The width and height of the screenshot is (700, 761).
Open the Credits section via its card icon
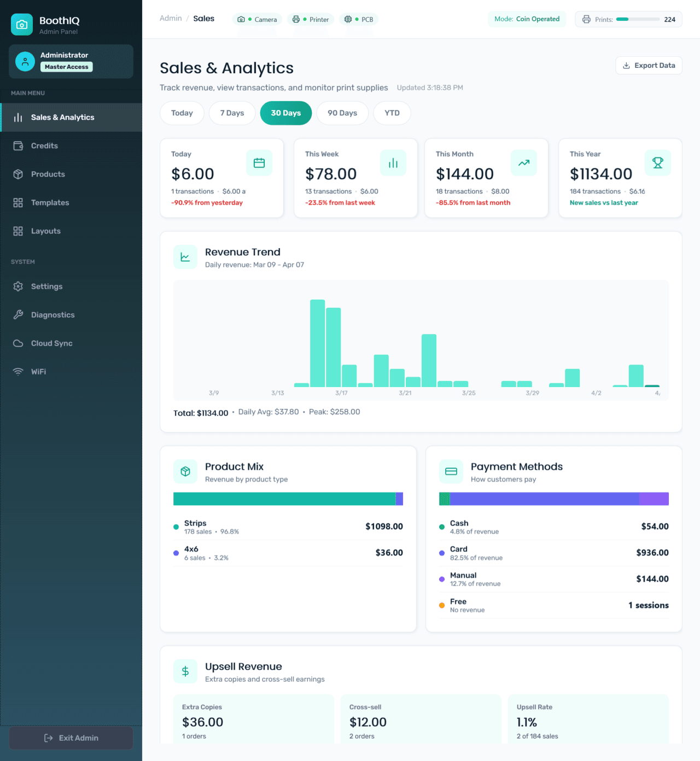[x=18, y=145]
